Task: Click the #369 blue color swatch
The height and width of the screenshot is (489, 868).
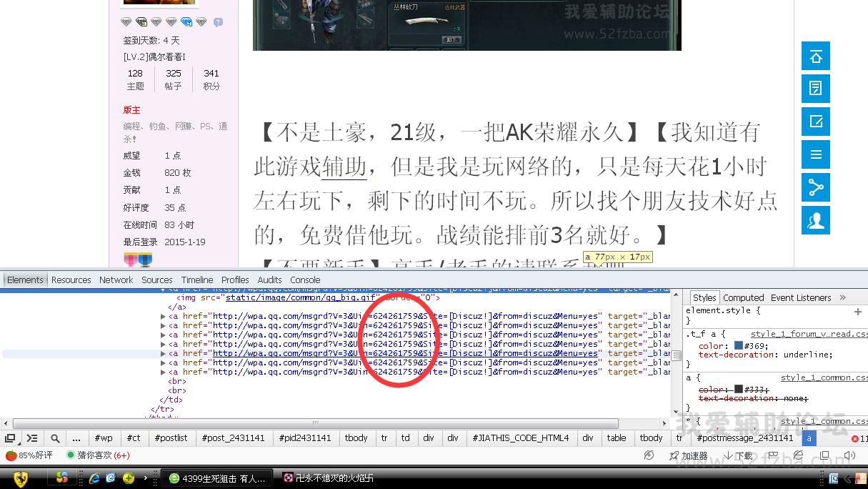Action: tap(739, 345)
